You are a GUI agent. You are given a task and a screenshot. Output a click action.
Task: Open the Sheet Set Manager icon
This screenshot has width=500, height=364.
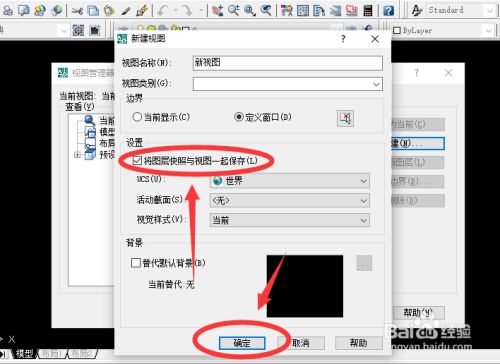(x=335, y=11)
